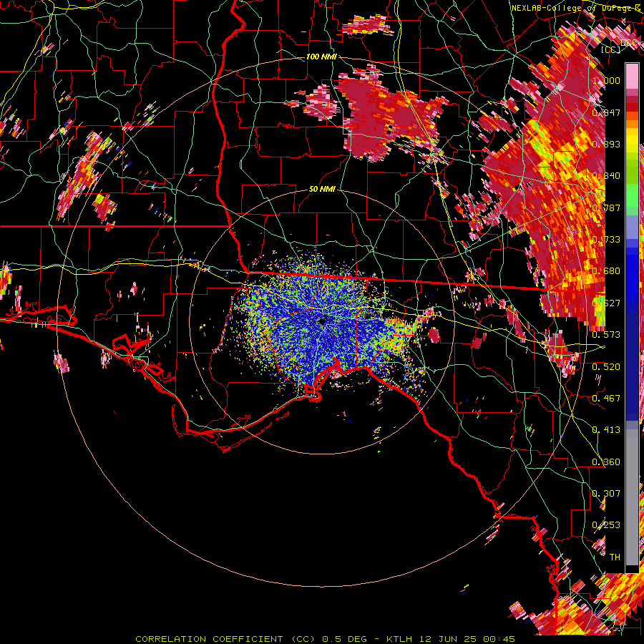Select the 0.947 scale value
644x644 pixels.
[606, 112]
